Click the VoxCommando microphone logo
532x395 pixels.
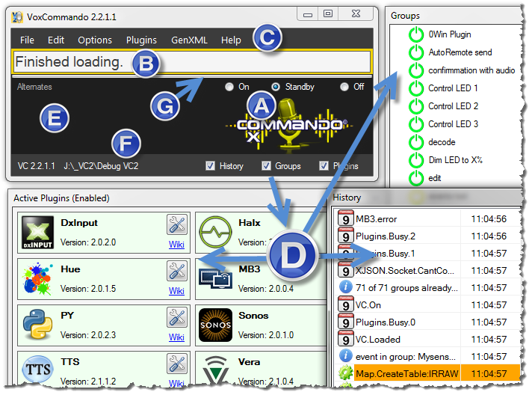[x=289, y=124]
